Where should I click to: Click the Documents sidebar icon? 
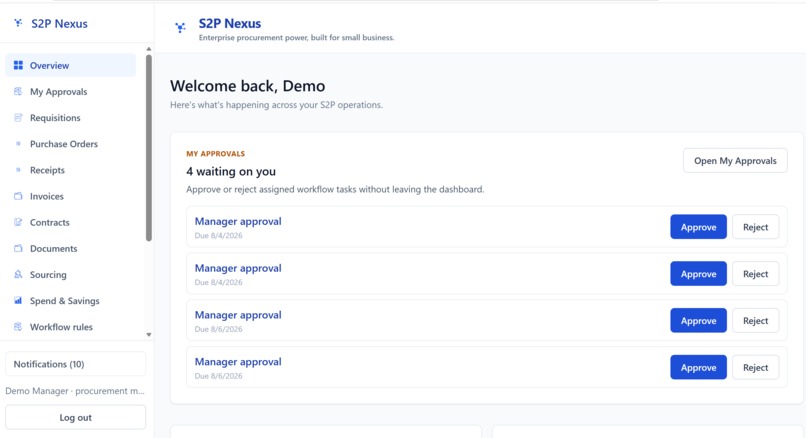(x=18, y=248)
